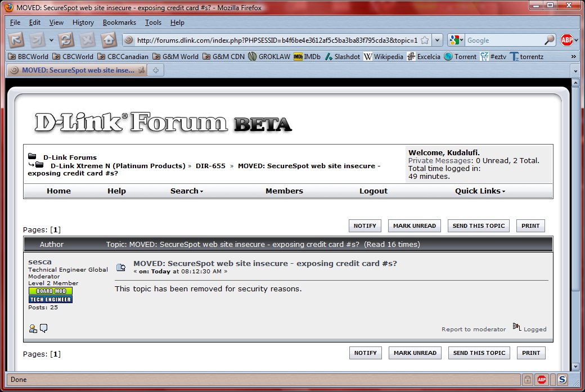Open the Bookmarks menu
The width and height of the screenshot is (585, 392).
click(x=119, y=22)
